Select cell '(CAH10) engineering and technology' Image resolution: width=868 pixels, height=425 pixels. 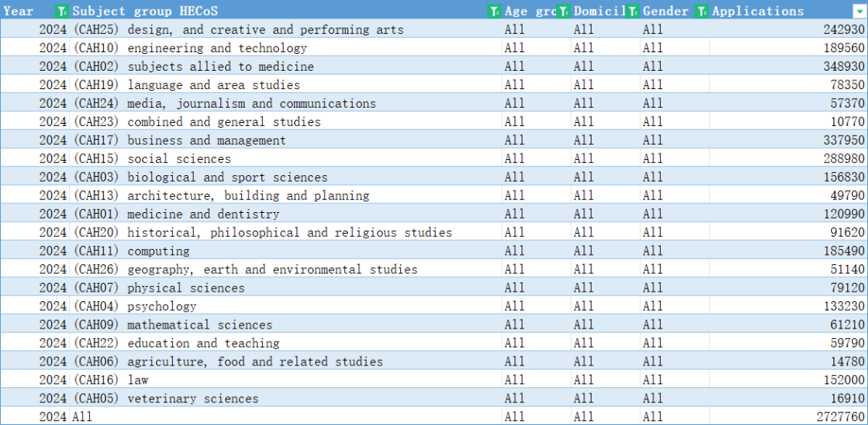coord(285,47)
